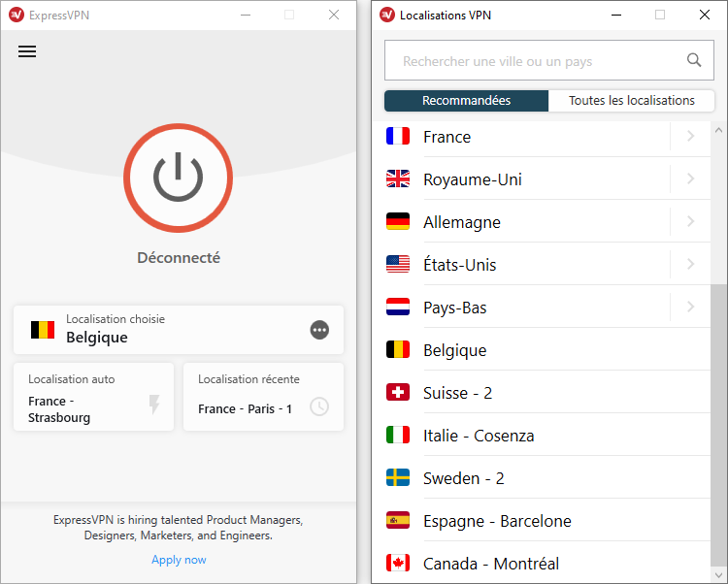Switch to Toutes les localisations tab
This screenshot has height=584, width=728.
[x=632, y=101]
